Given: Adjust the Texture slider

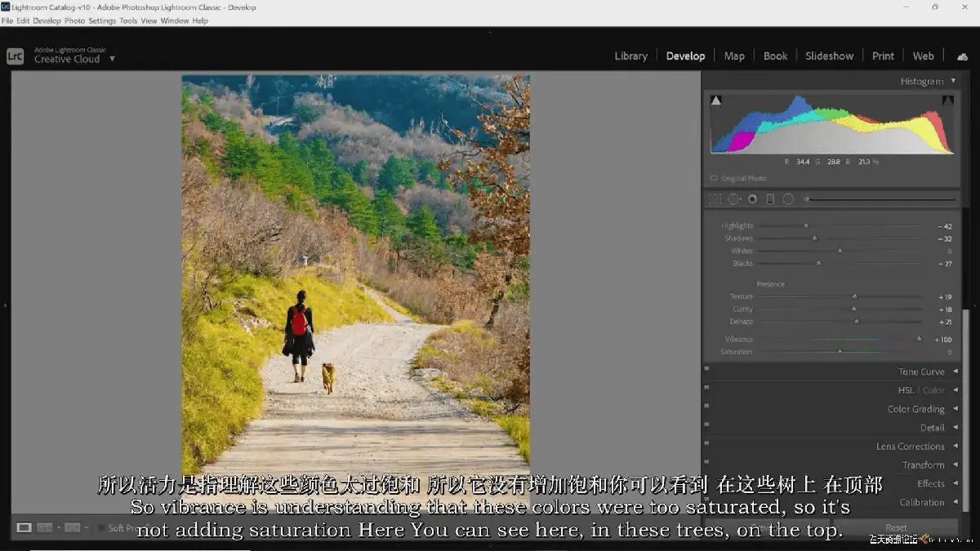Looking at the screenshot, I should [x=840, y=297].
